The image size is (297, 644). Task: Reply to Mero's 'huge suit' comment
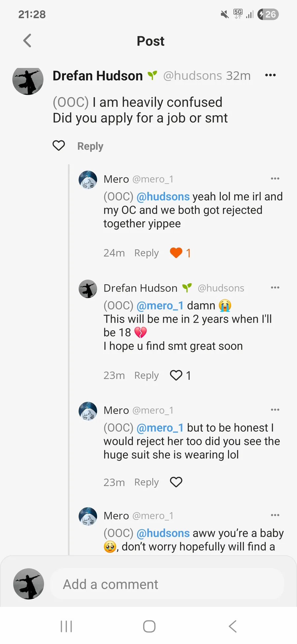click(x=146, y=482)
